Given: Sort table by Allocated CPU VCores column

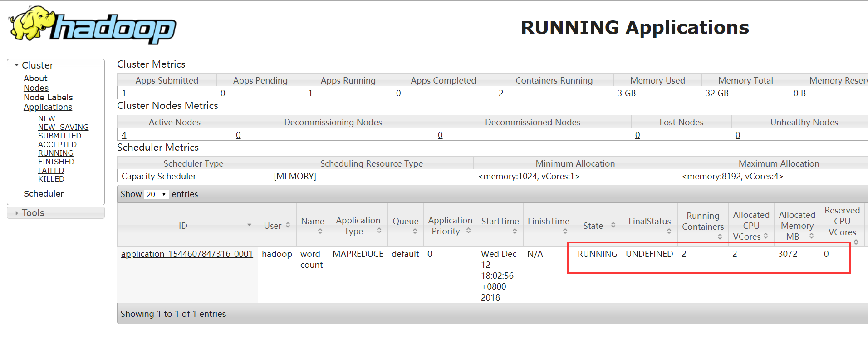Looking at the screenshot, I should (x=751, y=225).
